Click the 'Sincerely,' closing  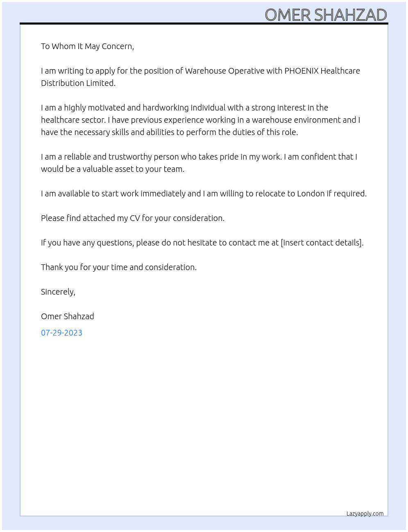point(58,292)
